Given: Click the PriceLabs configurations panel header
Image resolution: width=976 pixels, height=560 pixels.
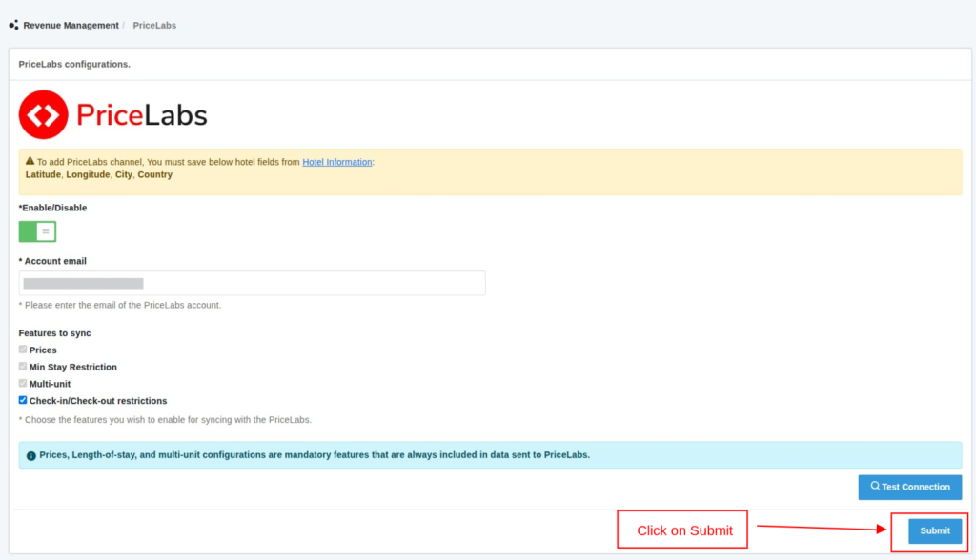Looking at the screenshot, I should click(x=74, y=64).
